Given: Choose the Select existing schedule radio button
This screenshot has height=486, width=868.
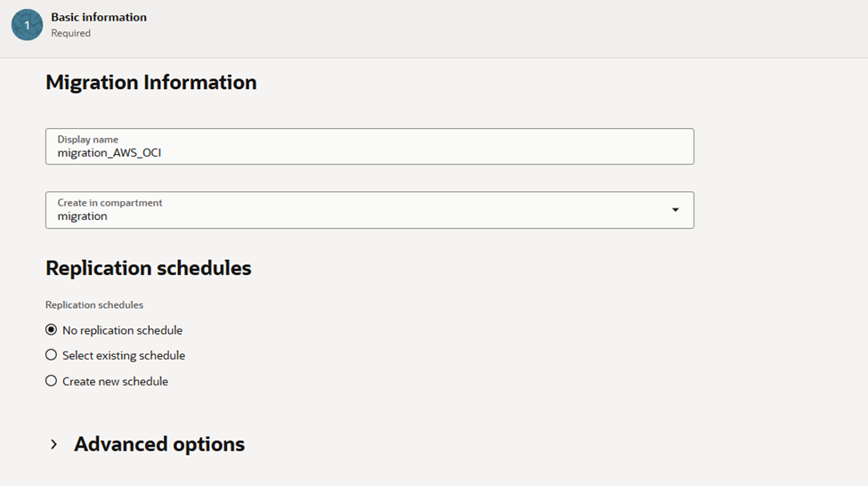Looking at the screenshot, I should (x=52, y=355).
